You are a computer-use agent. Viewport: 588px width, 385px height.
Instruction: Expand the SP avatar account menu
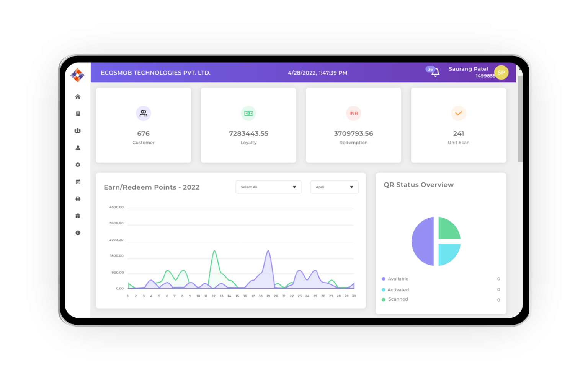point(501,72)
